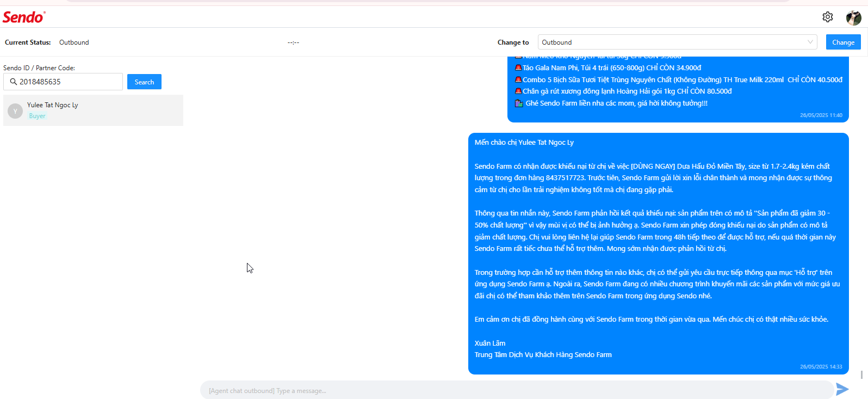This screenshot has width=868, height=399.
Task: Click the "Combo 5 Bịch Sữa Tươi" promo line
Action: click(x=678, y=79)
